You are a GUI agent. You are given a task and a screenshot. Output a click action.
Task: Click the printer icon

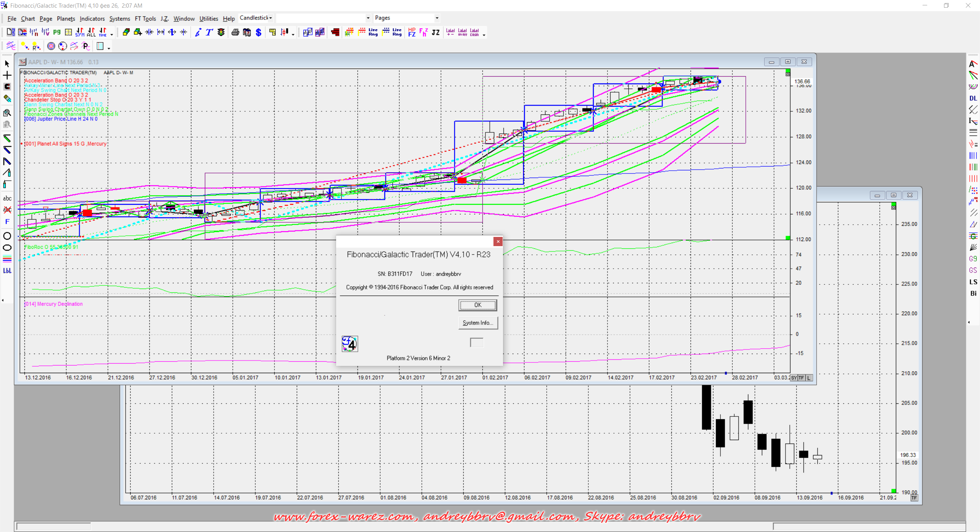(235, 33)
